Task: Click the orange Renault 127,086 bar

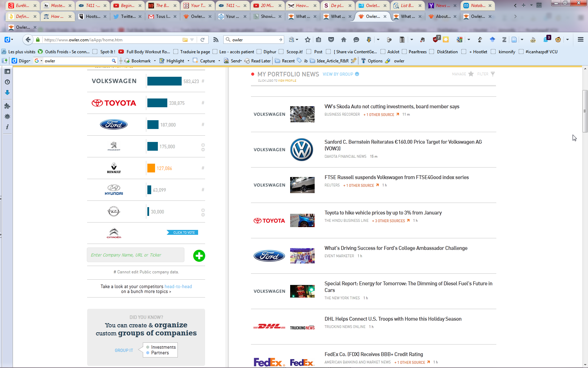Action: pos(151,168)
